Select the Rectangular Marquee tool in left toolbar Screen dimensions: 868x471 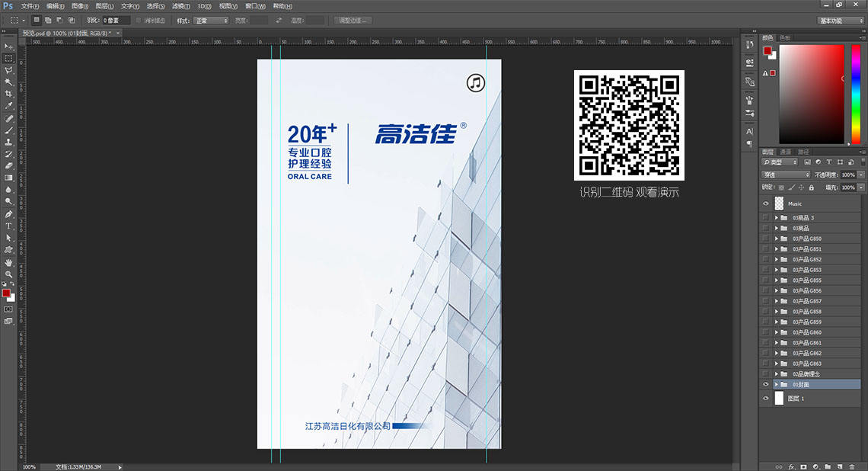[x=8, y=59]
